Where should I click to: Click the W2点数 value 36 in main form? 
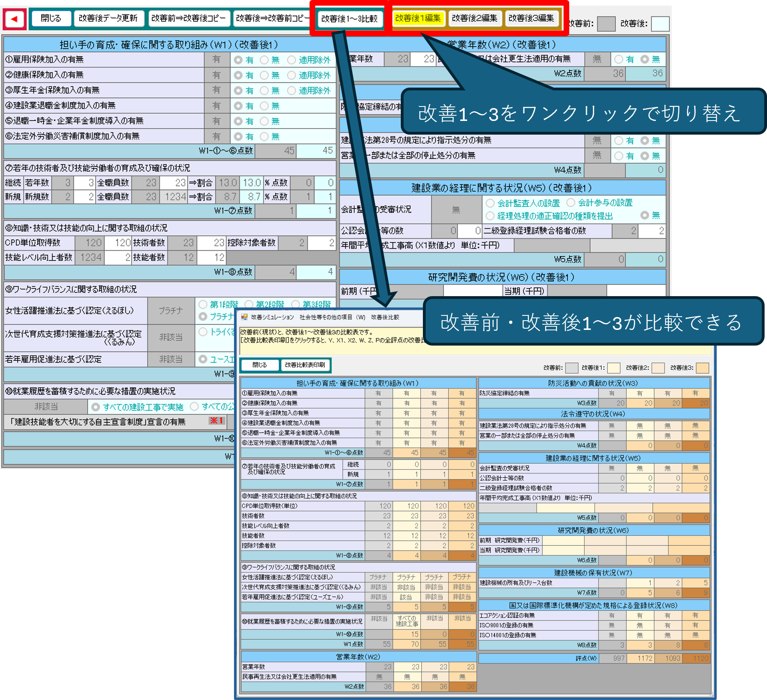tap(645, 73)
